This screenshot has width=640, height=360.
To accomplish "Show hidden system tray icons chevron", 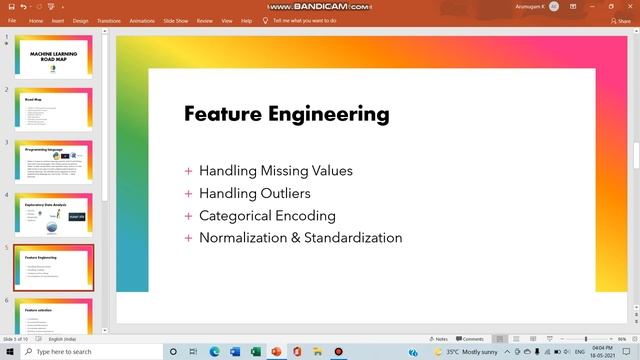I will point(507,351).
